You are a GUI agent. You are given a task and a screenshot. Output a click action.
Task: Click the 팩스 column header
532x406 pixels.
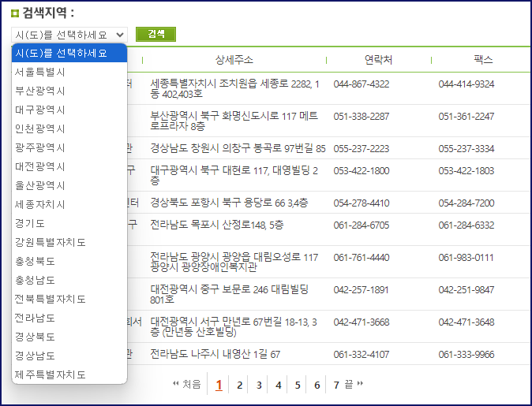pyautogui.click(x=483, y=60)
